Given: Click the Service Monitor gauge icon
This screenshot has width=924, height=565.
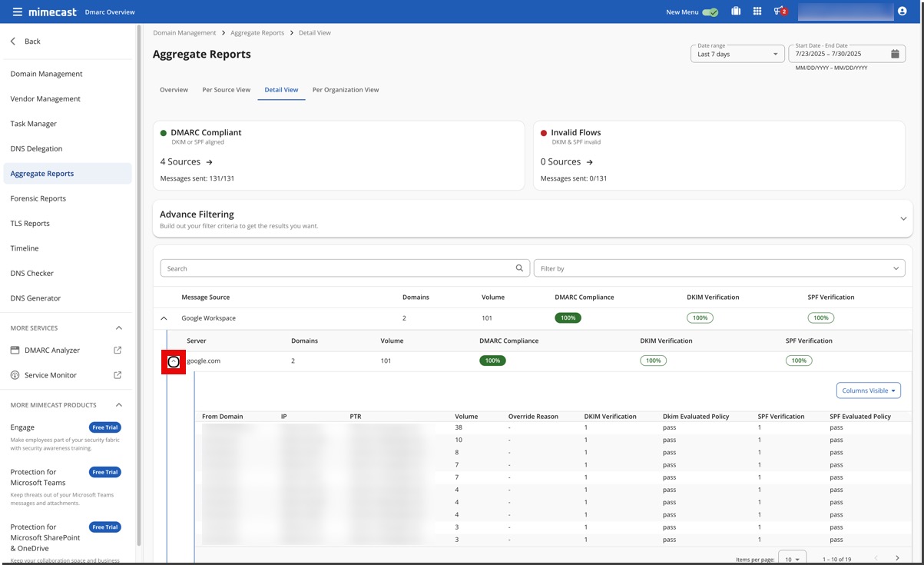Looking at the screenshot, I should pos(15,375).
